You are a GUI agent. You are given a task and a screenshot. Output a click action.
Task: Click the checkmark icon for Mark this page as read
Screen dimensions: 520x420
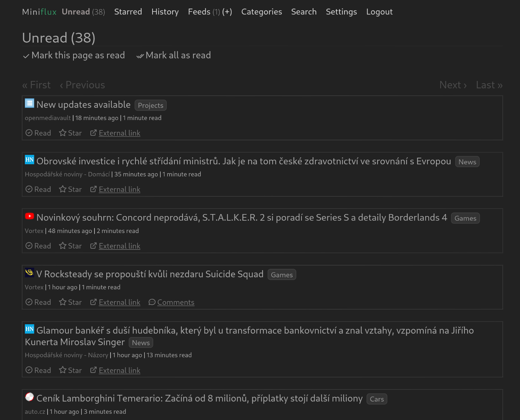tap(26, 56)
